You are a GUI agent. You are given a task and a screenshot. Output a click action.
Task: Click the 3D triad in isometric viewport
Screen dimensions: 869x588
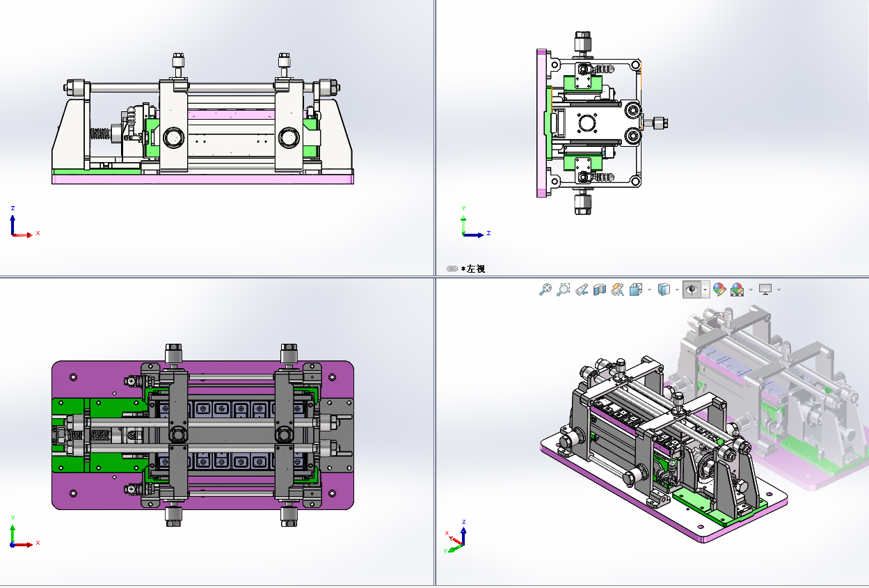pos(456,537)
